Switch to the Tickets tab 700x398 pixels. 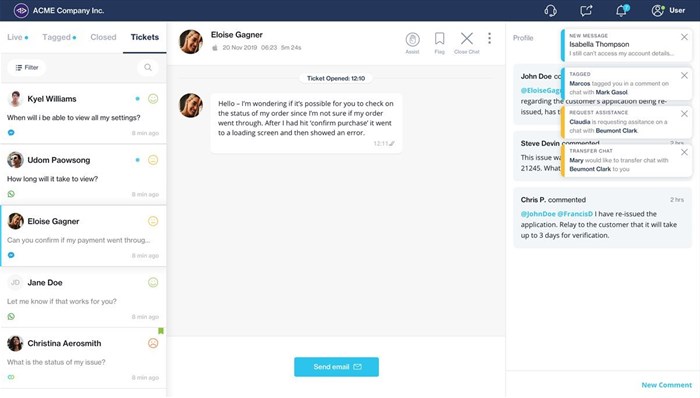tap(145, 37)
